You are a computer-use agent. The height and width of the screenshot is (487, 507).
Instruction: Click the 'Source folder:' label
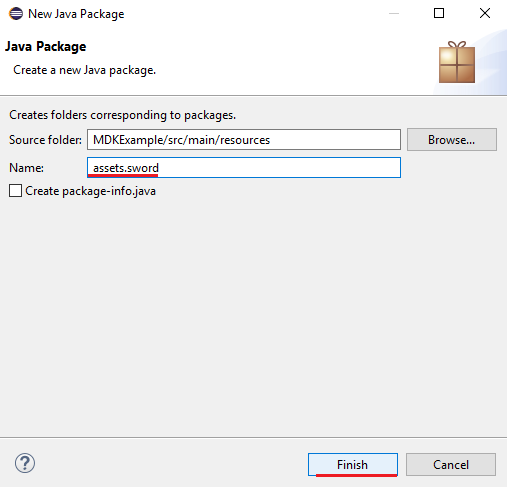pyautogui.click(x=45, y=140)
